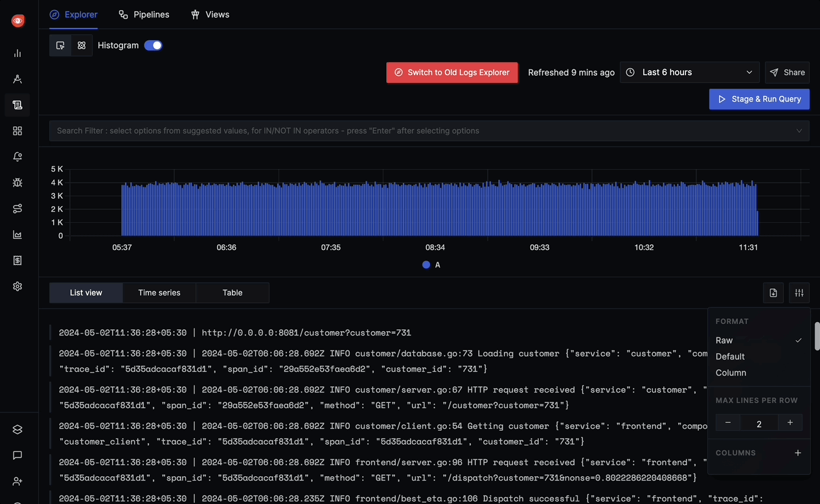Open the Billing receipt icon in sidebar
The height and width of the screenshot is (504, 820).
(x=17, y=260)
